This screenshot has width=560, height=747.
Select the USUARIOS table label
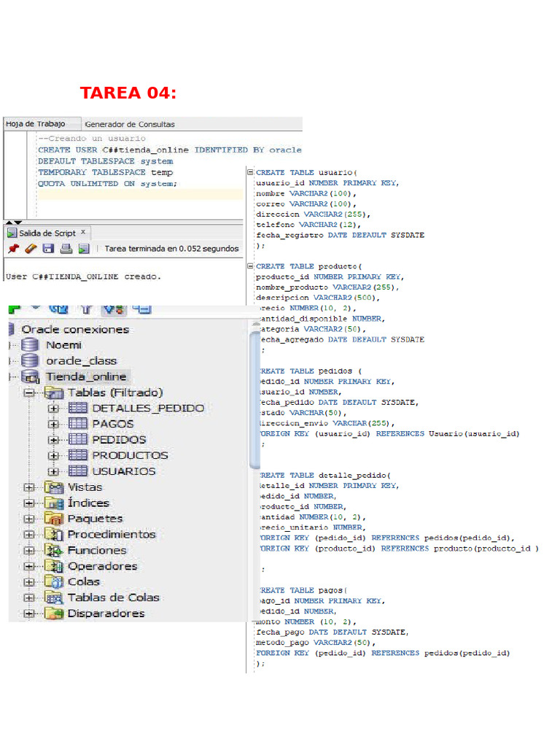pos(124,471)
